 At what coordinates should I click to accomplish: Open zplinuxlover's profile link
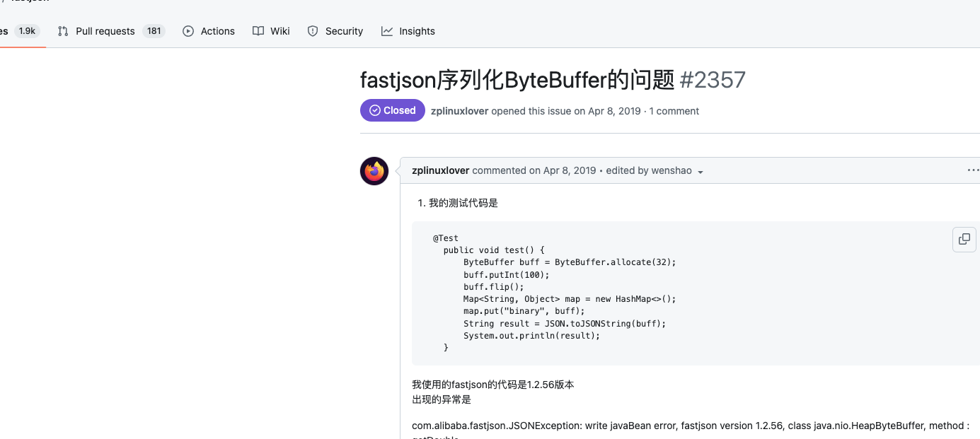[441, 170]
